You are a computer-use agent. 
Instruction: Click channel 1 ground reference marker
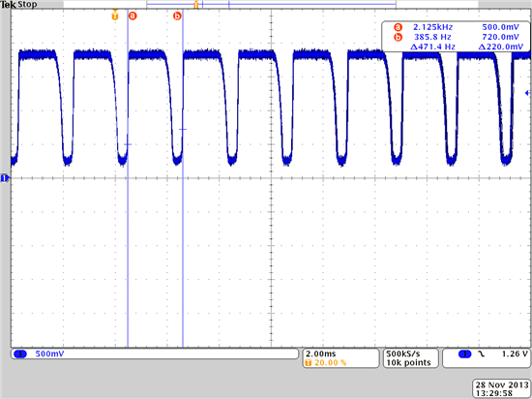click(x=5, y=178)
